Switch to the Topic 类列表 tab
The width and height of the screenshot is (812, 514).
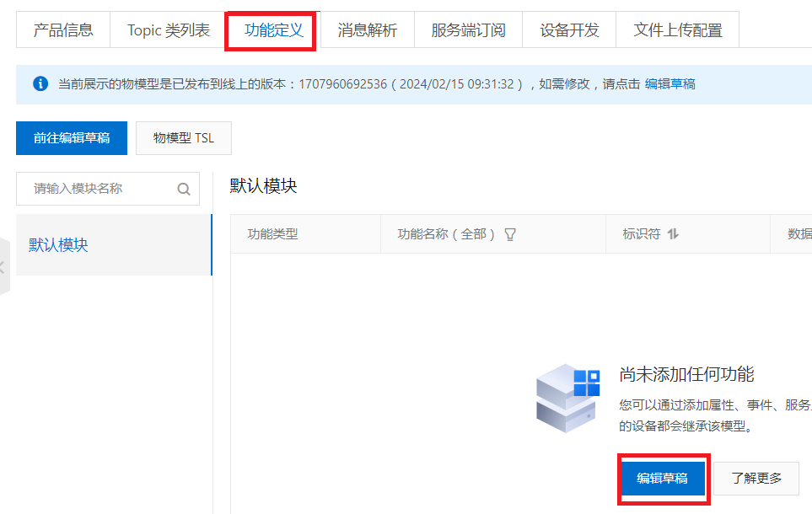point(169,30)
